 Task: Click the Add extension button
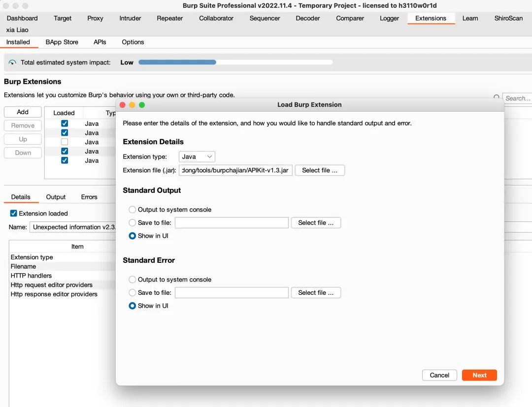click(23, 112)
